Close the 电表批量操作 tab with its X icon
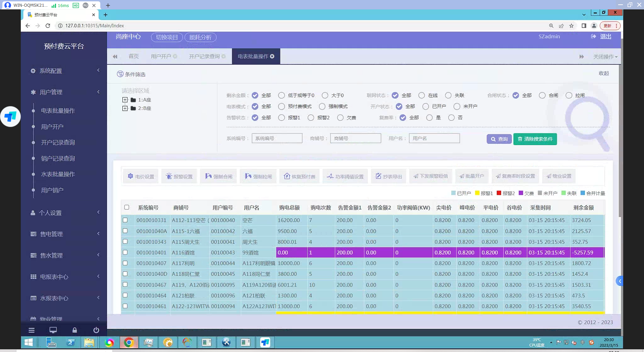 coord(272,56)
